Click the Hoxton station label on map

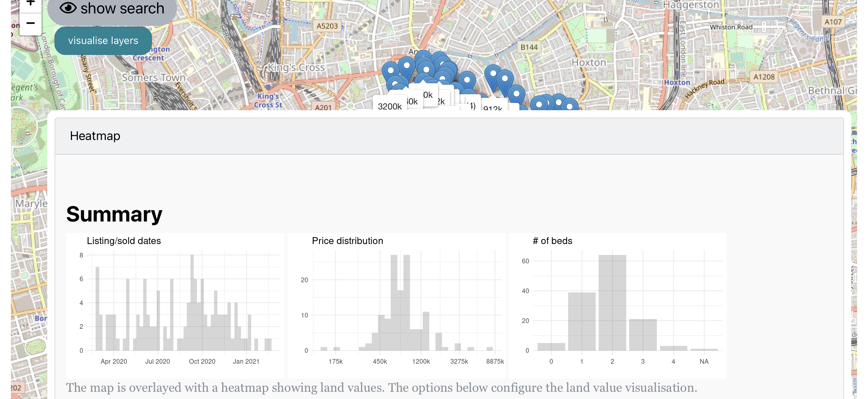677,83
